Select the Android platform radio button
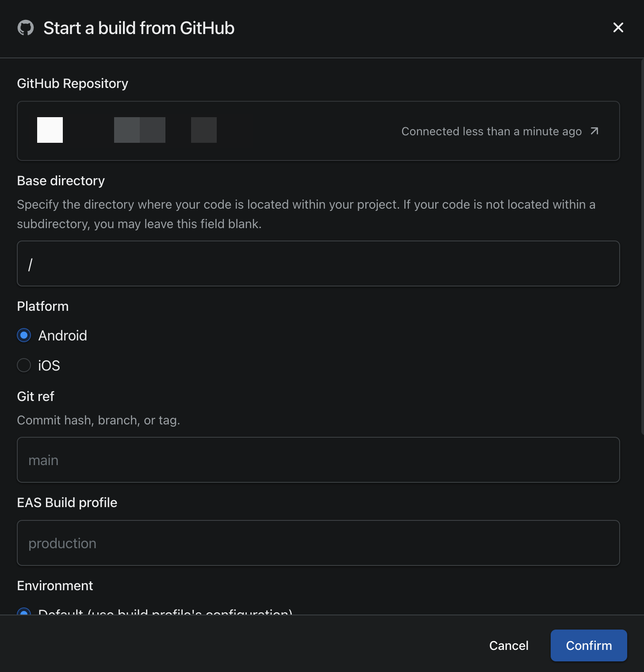The height and width of the screenshot is (672, 644). (24, 335)
